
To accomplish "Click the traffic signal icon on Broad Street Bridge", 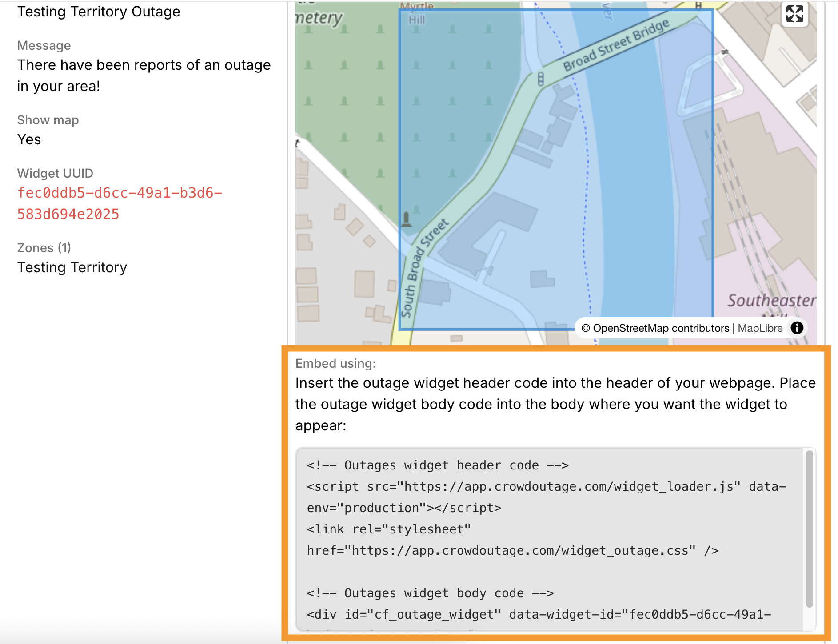I will (x=540, y=78).
